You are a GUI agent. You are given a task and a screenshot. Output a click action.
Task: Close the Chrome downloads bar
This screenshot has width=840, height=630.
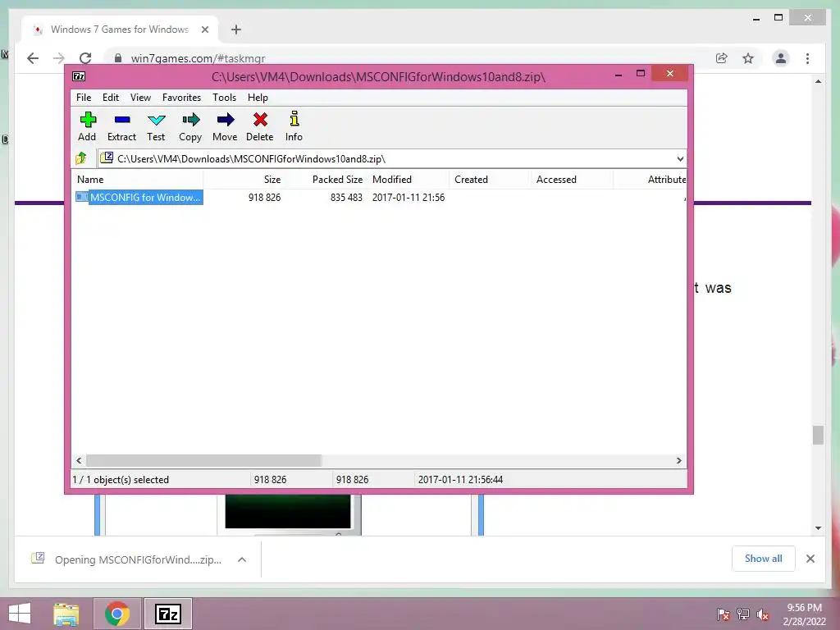(810, 559)
